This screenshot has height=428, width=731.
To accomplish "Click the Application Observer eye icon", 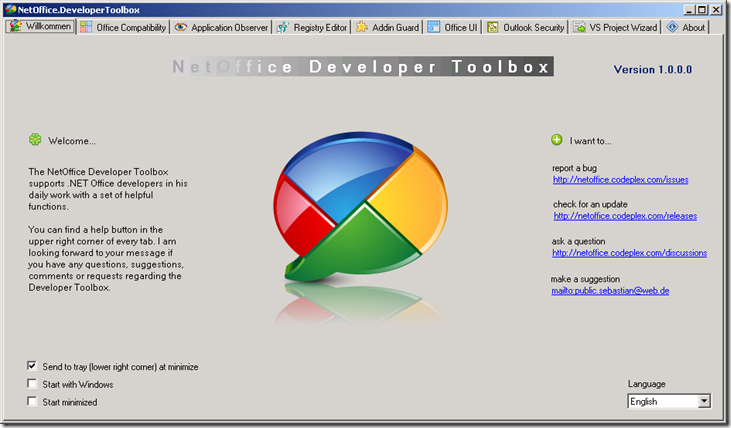I will pyautogui.click(x=180, y=27).
